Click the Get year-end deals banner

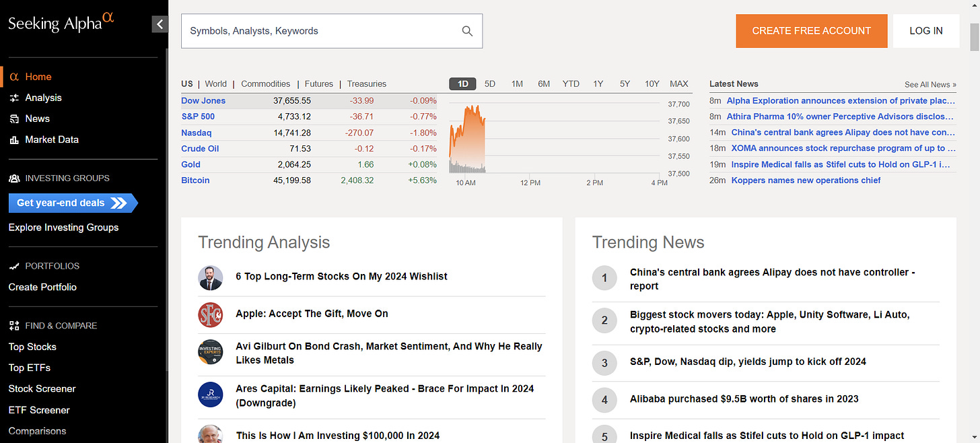[73, 203]
